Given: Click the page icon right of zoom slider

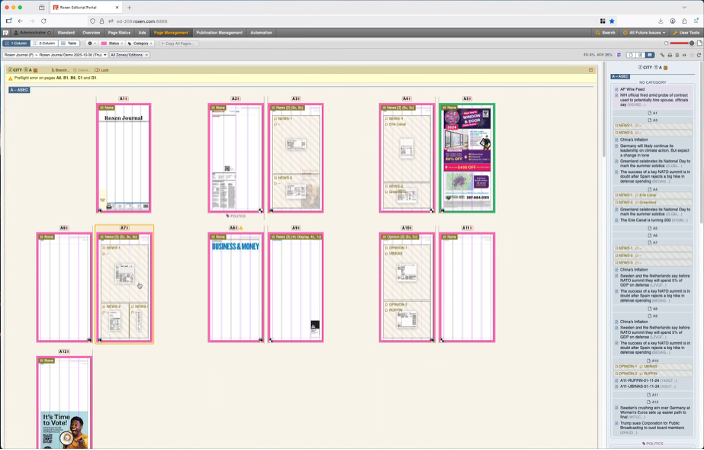Looking at the screenshot, I should point(699,43).
